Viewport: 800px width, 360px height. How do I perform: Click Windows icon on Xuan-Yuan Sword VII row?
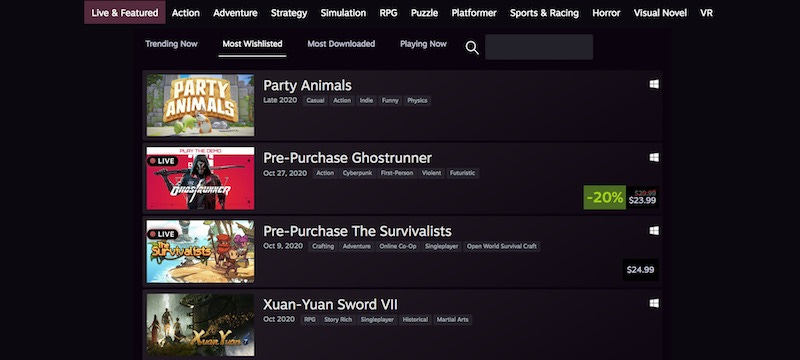654,304
